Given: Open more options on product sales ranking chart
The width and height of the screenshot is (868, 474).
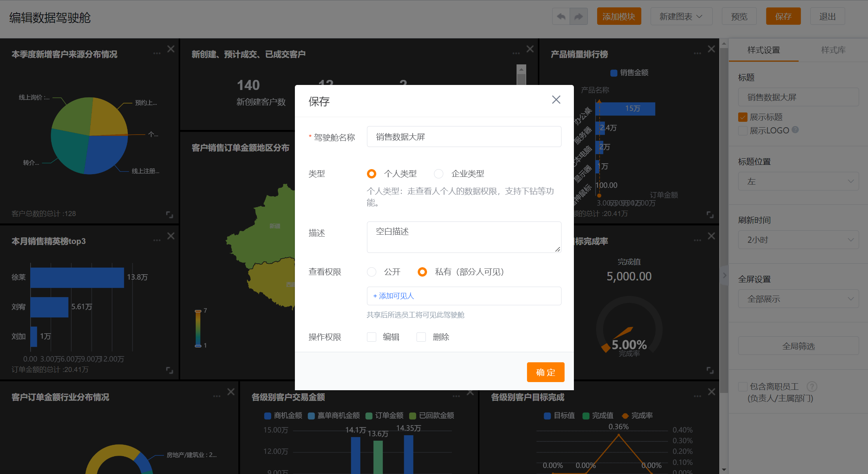Looking at the screenshot, I should (697, 53).
